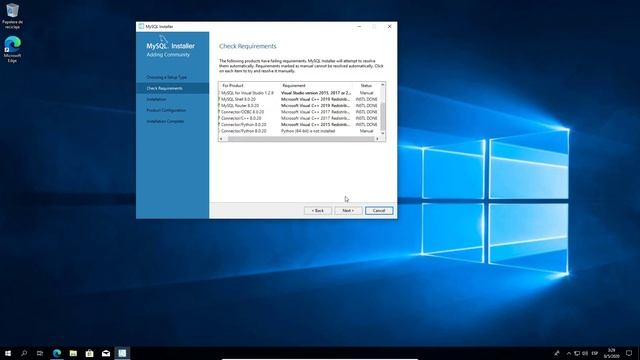Sort by the Status column header
The width and height of the screenshot is (640, 360).
367,85
